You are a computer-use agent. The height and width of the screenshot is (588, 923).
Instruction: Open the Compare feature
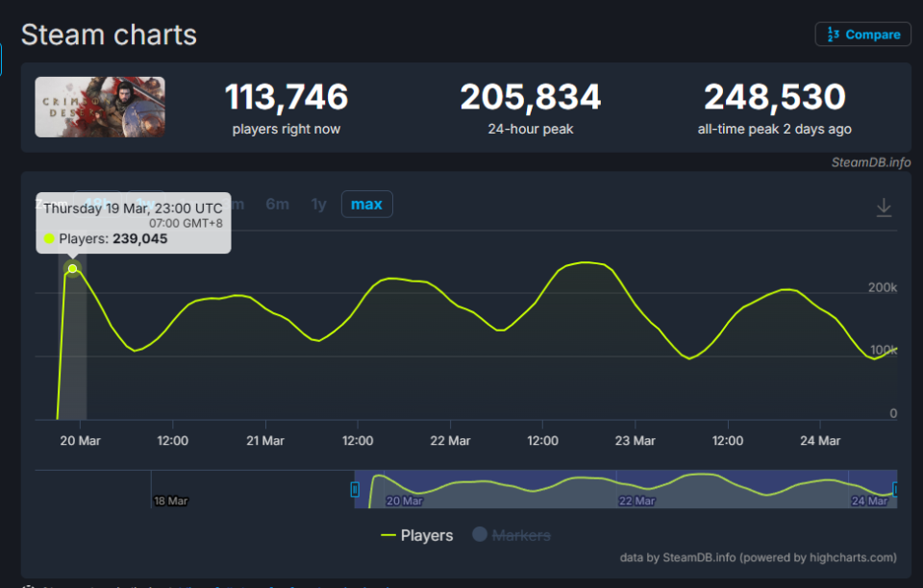coord(863,35)
